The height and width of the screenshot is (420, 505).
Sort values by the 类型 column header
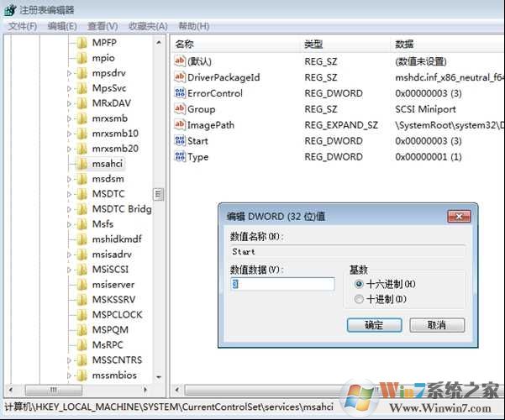pos(345,45)
